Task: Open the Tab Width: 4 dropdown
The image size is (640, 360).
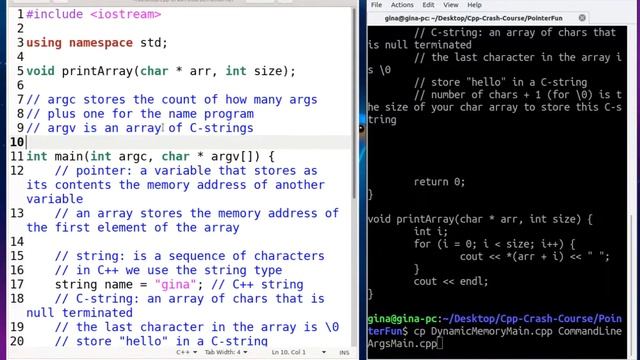Action: [x=226, y=352]
